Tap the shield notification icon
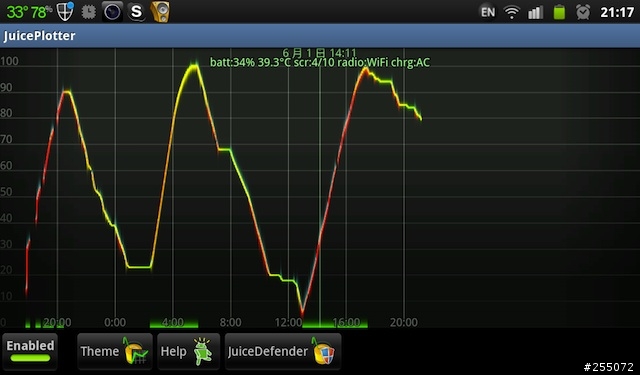 point(65,11)
